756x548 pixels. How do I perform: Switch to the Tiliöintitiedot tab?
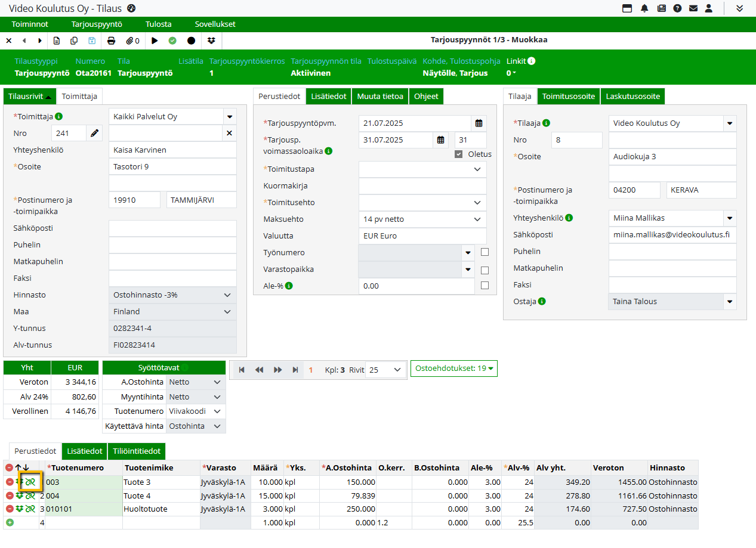136,451
